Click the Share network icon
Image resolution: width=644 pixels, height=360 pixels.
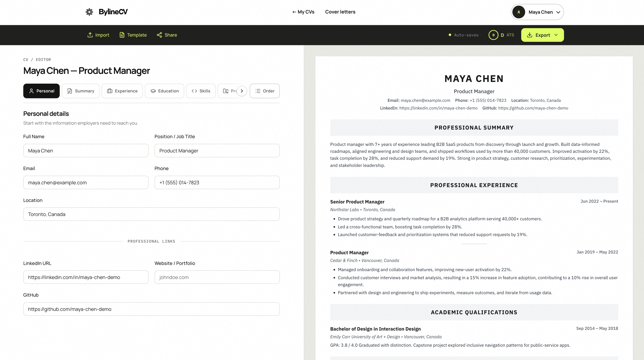(x=160, y=35)
